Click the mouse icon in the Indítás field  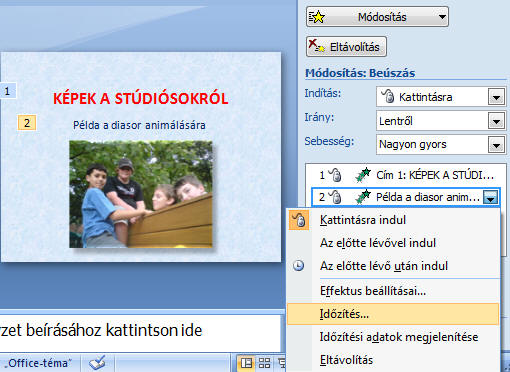(388, 97)
